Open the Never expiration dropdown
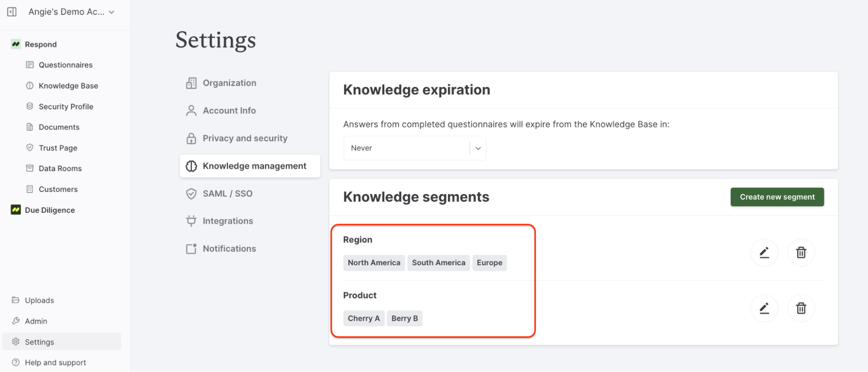 (415, 148)
